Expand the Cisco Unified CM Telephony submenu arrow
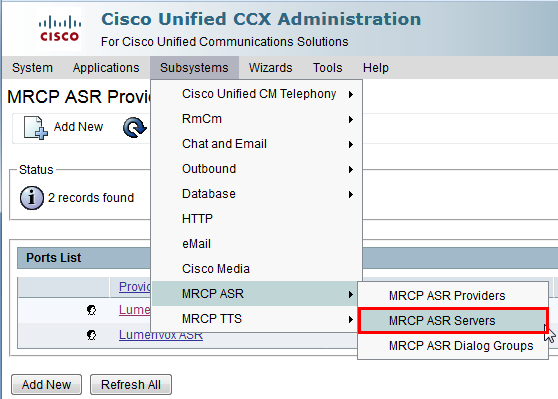This screenshot has height=399, width=558. 351,94
